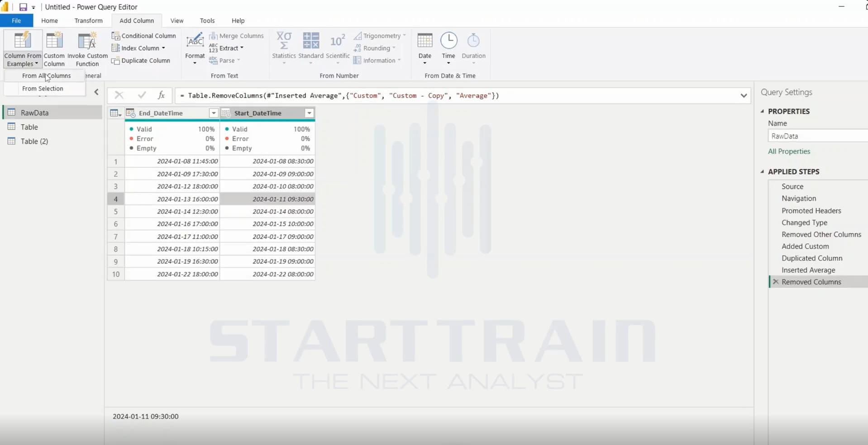Image resolution: width=868 pixels, height=445 pixels.
Task: Expand the formula bar chevron
Action: tap(744, 95)
